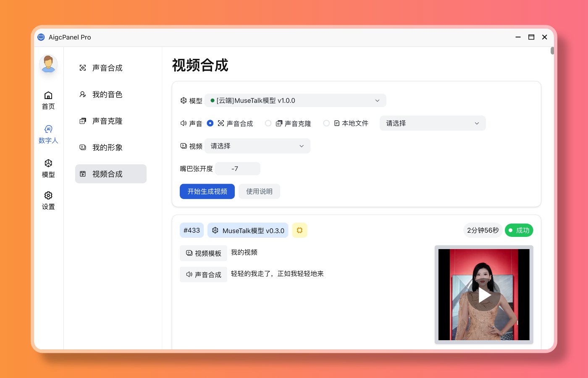The image size is (588, 378).
Task: Open the 视频 template dropdown
Action: pos(257,146)
